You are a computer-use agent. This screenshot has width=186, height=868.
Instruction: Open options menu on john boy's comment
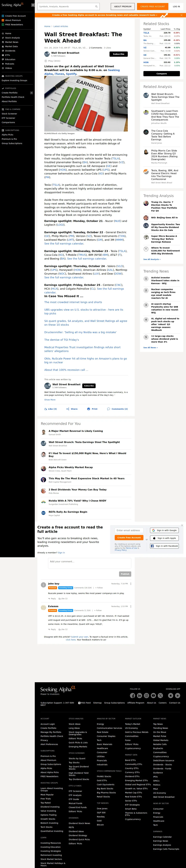(x=131, y=584)
